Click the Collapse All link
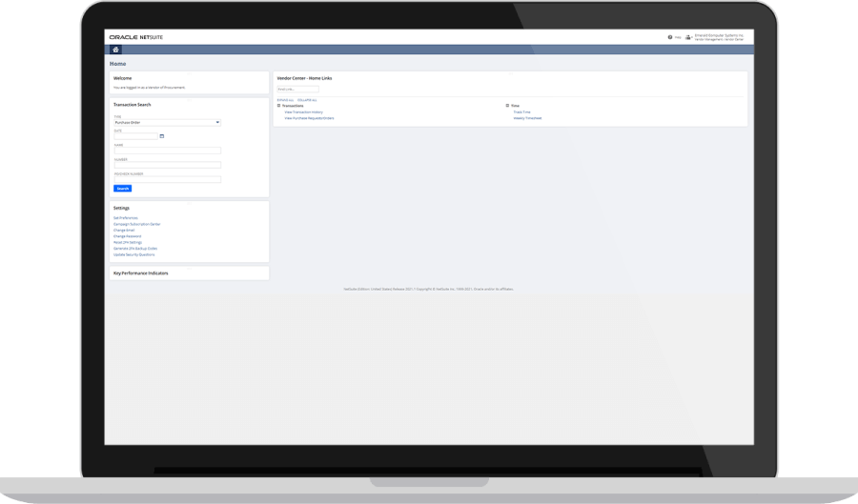Screen dimensions: 858x504 (x=307, y=100)
